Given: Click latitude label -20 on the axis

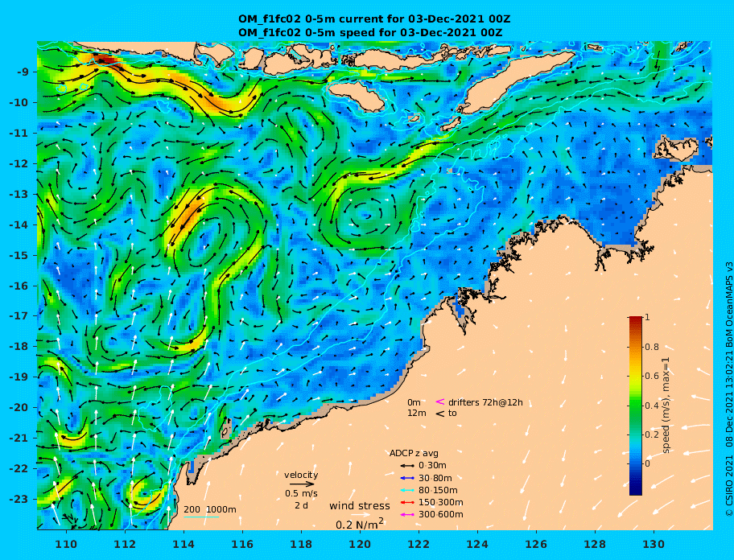Looking at the screenshot, I should tap(19, 407).
